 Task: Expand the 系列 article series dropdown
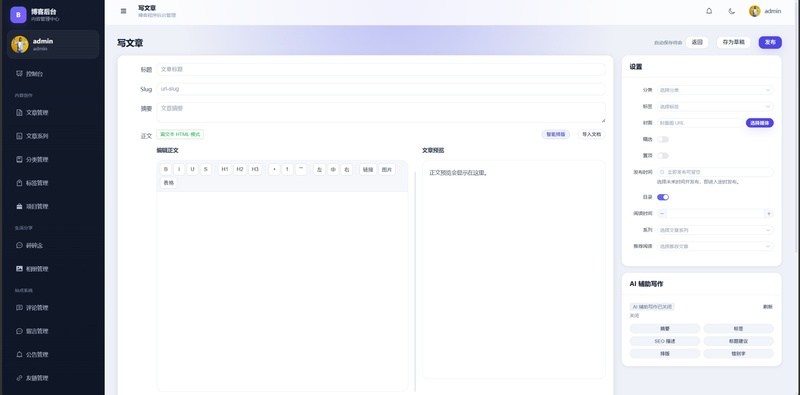click(x=715, y=230)
